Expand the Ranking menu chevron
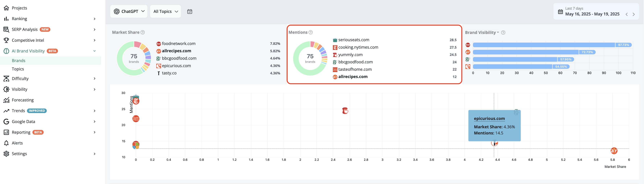 tap(95, 19)
